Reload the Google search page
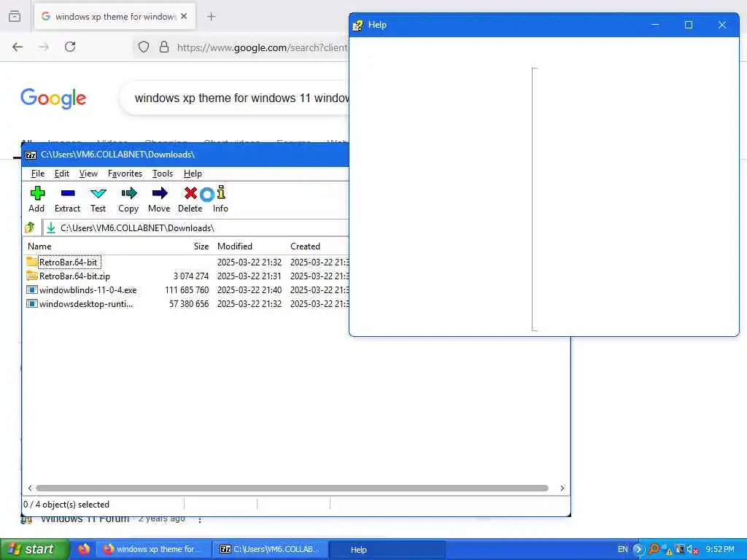 point(70,47)
